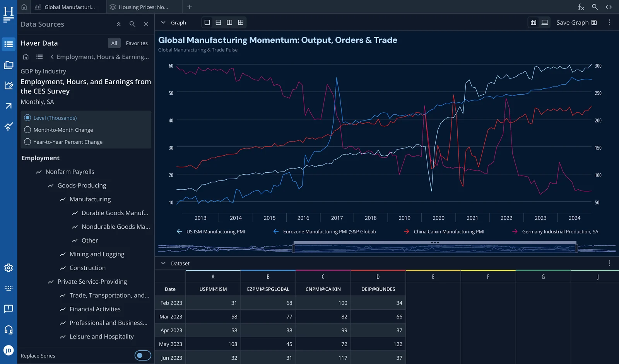Open the headset support icon
This screenshot has width=619, height=364.
tap(9, 330)
